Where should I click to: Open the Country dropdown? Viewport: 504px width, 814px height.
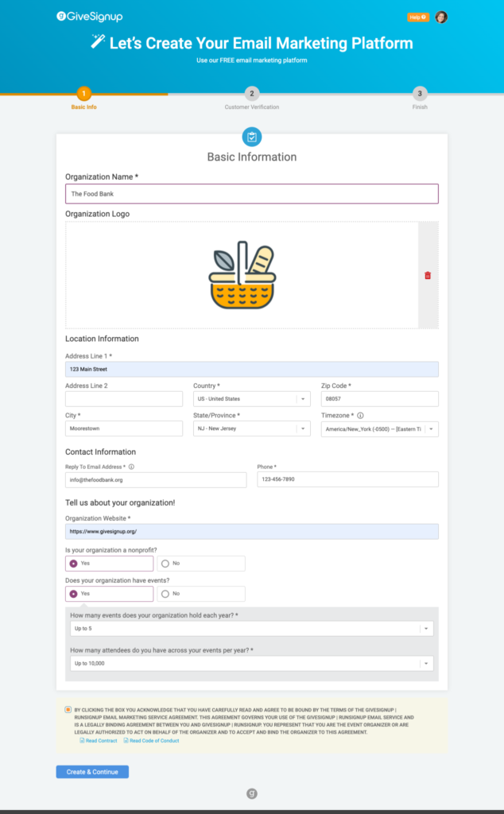252,399
